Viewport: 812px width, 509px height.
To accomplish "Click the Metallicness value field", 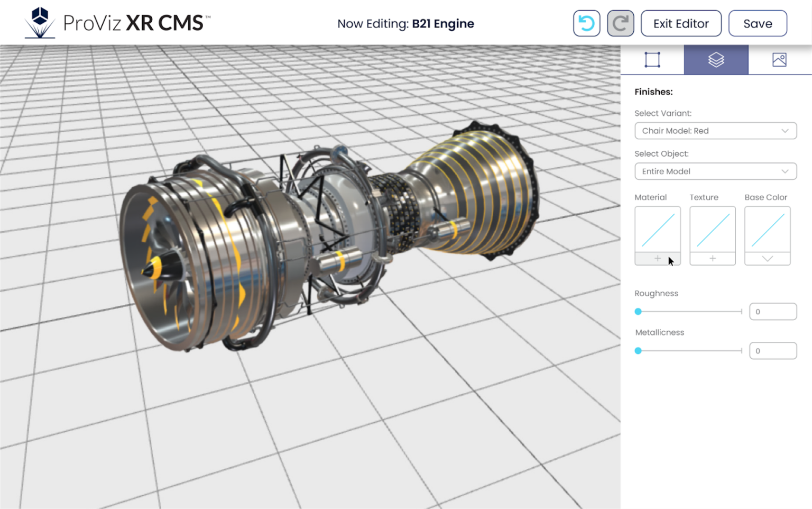I will (x=773, y=351).
